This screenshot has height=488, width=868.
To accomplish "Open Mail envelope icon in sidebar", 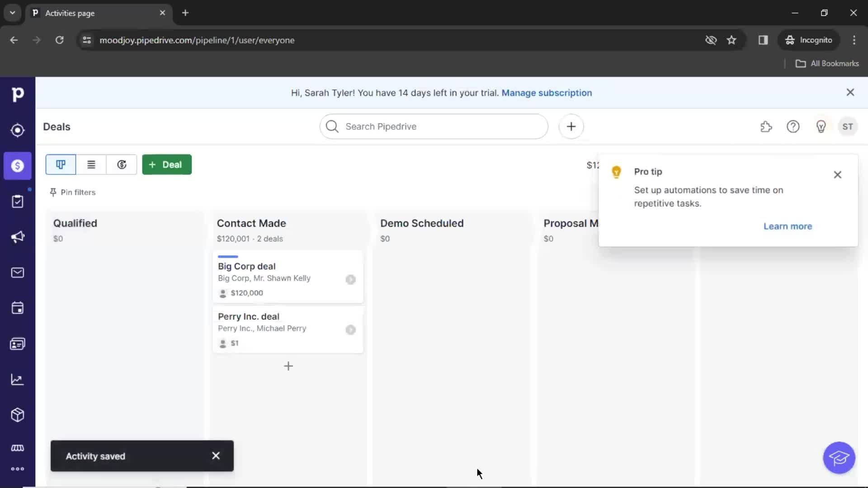I will pyautogui.click(x=18, y=272).
